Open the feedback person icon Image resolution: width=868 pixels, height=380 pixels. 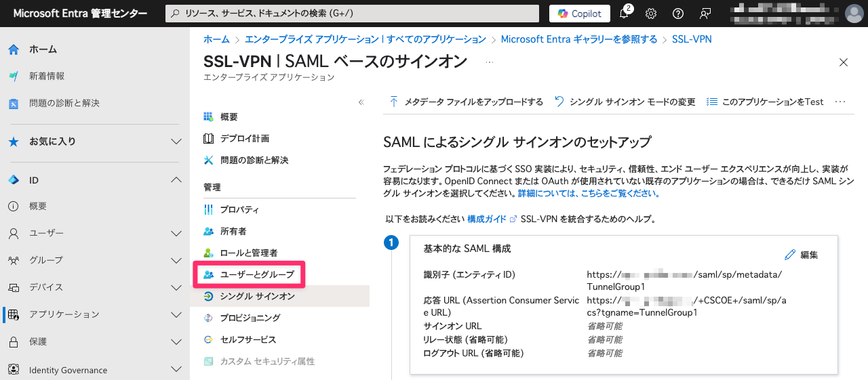click(x=705, y=14)
